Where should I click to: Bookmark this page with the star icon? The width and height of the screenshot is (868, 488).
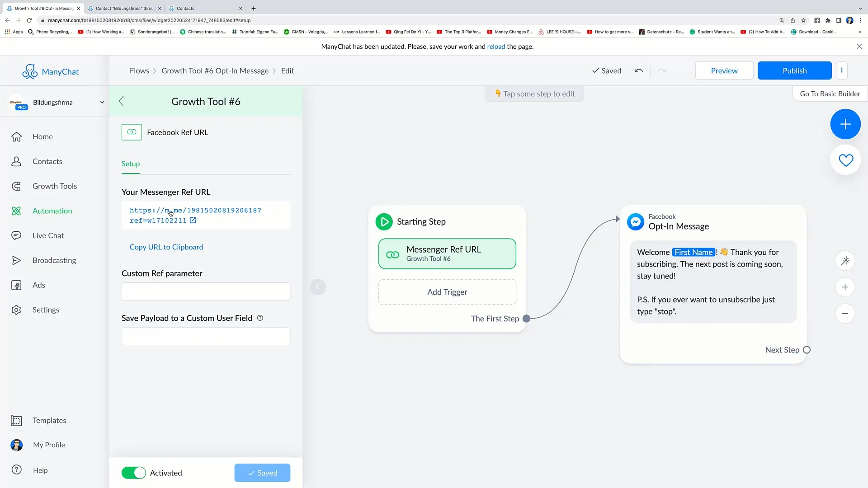tap(803, 20)
